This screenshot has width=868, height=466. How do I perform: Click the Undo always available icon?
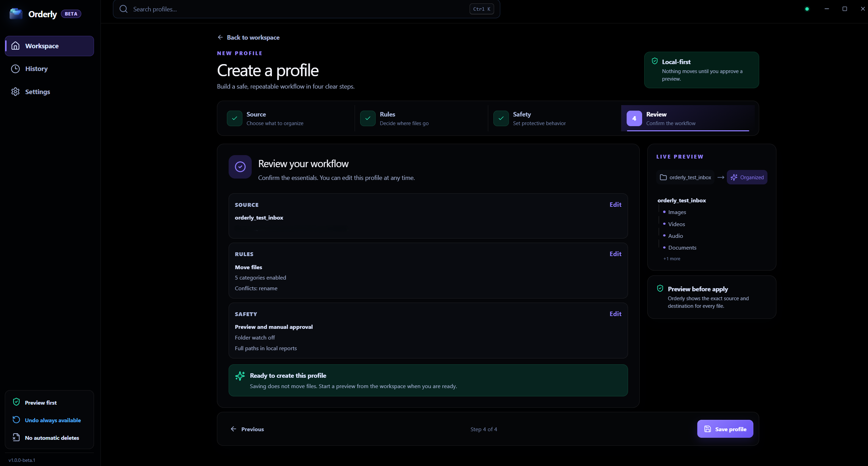pos(16,419)
